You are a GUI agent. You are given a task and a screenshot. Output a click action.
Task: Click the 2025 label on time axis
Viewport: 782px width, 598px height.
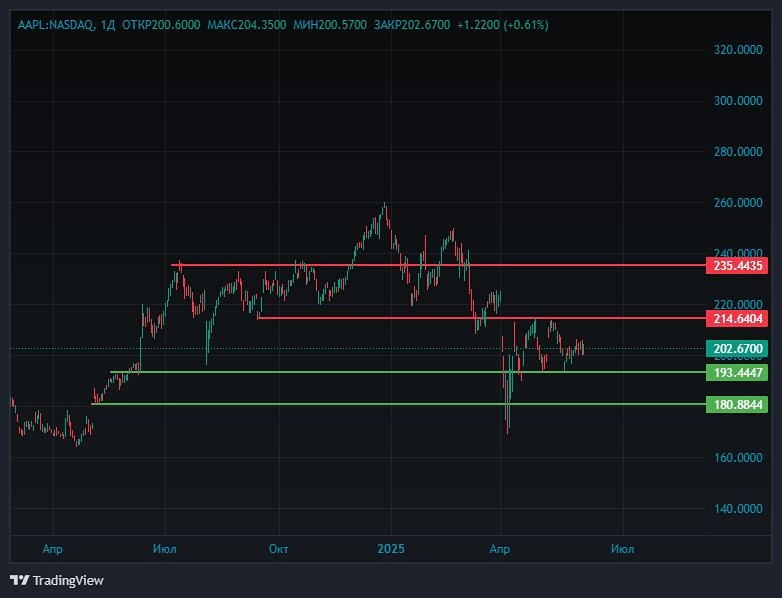391,549
